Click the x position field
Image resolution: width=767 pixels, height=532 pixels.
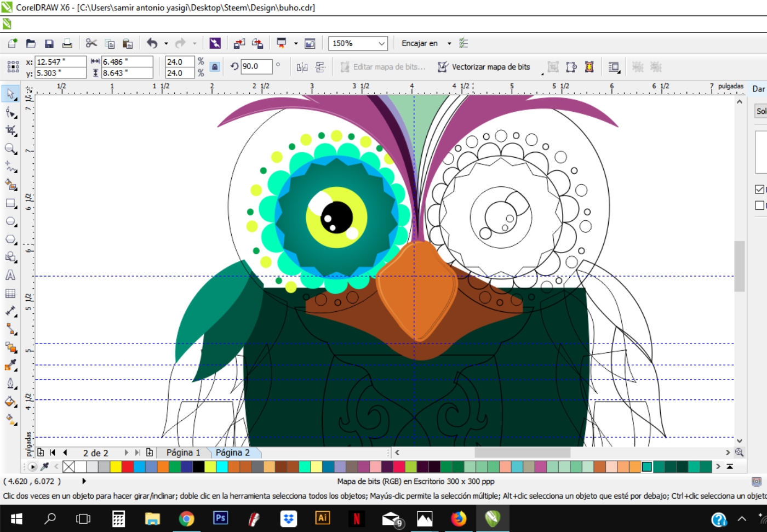pos(60,61)
